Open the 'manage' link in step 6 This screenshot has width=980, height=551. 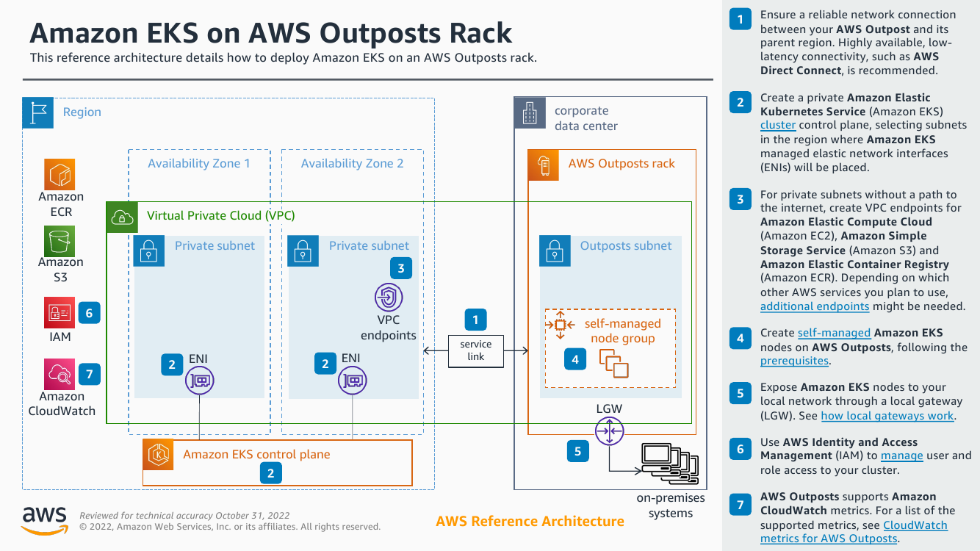click(x=901, y=456)
